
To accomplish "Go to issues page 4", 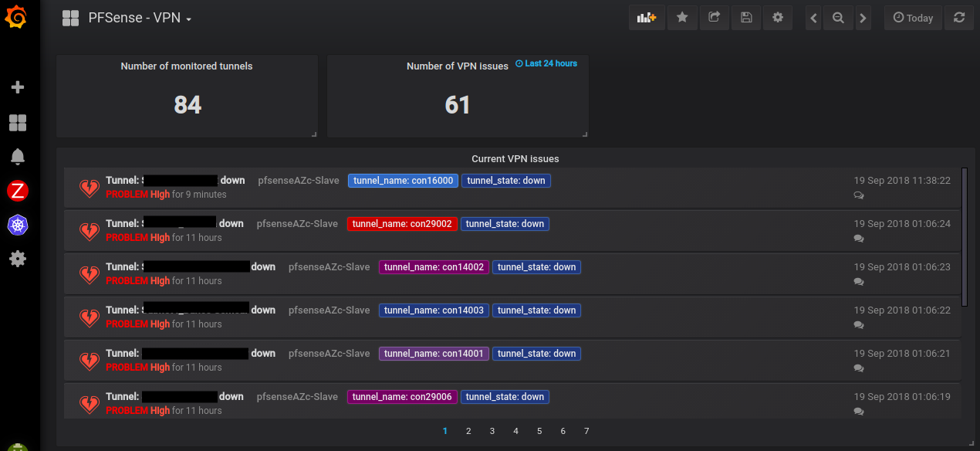I will [x=515, y=431].
